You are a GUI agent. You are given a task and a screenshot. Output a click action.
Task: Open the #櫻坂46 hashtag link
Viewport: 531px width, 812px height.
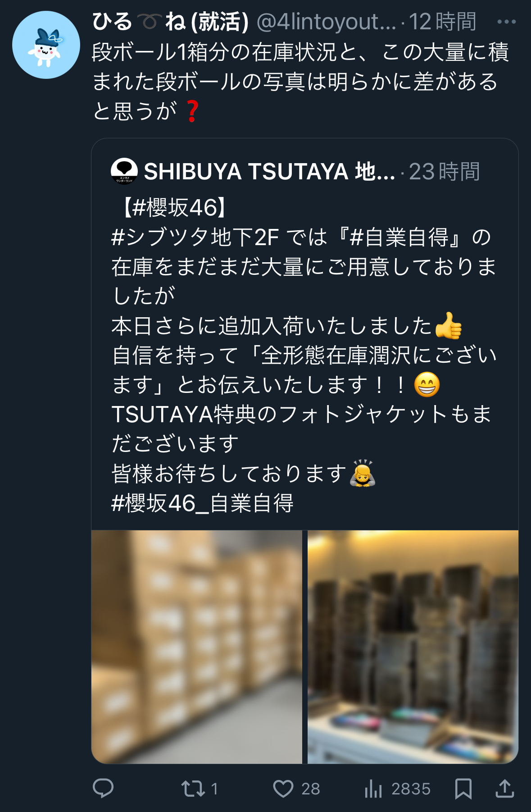point(175,208)
